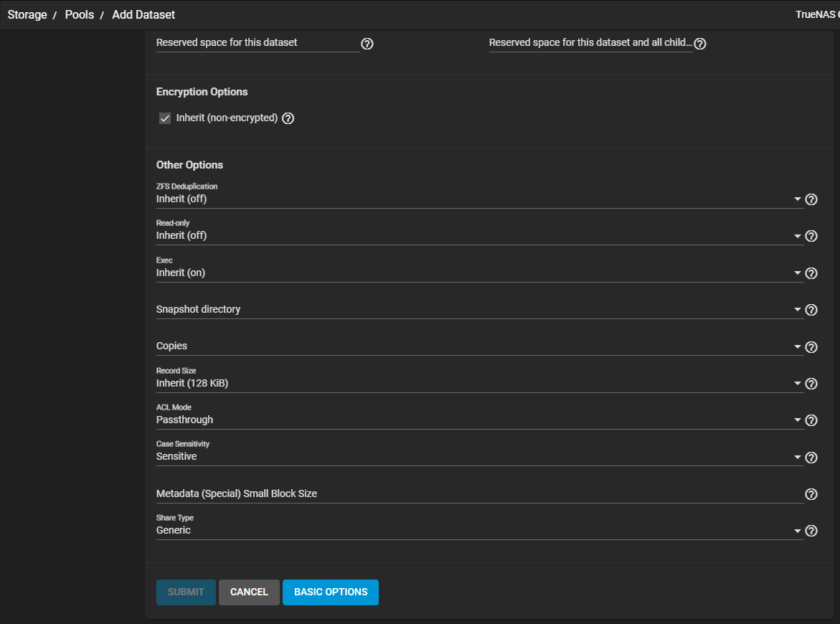The height and width of the screenshot is (624, 840).
Task: Click help icon beside Copies field
Action: (811, 347)
